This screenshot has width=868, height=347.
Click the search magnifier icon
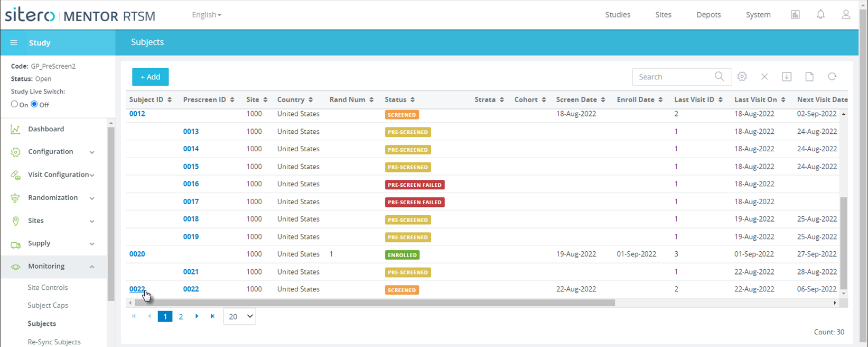pos(719,77)
